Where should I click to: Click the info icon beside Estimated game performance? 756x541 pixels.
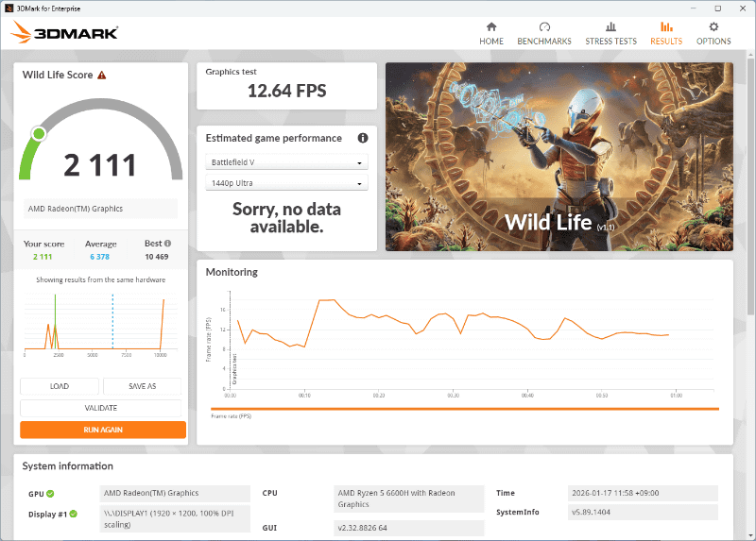363,138
